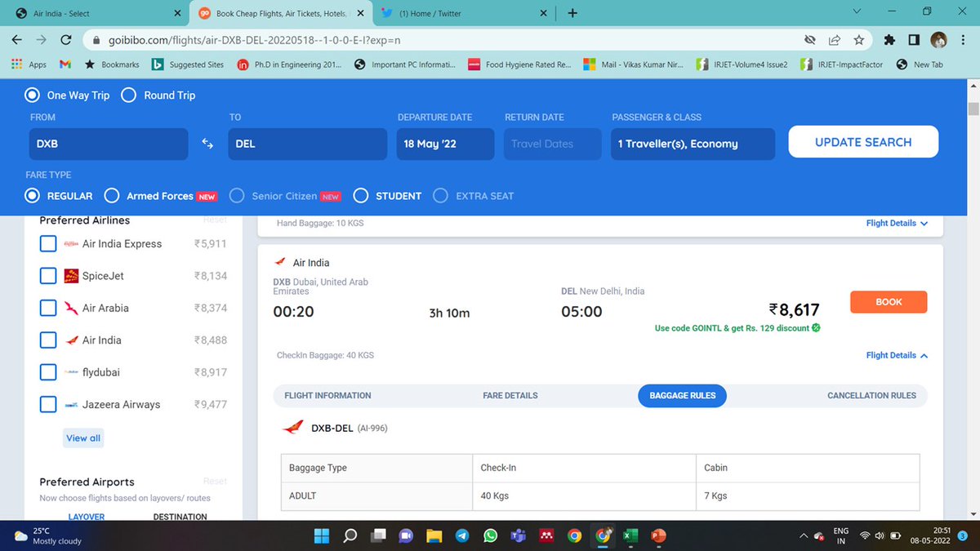
Task: Reload the page with refresh icon
Action: 68,39
